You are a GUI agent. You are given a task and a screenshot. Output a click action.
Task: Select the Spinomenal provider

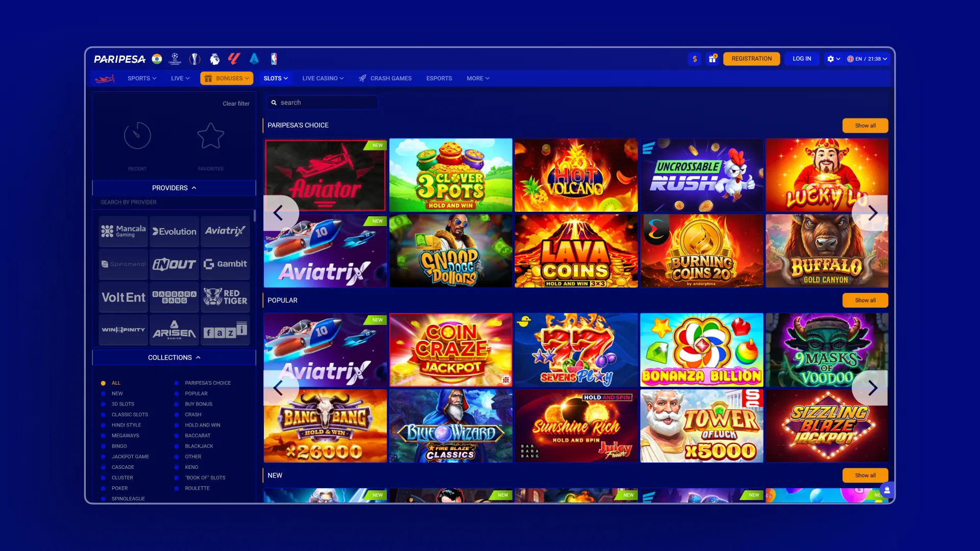124,264
